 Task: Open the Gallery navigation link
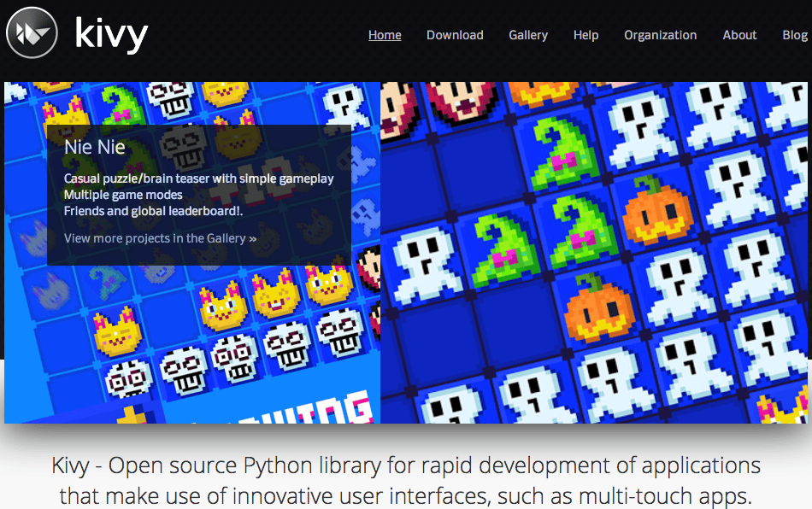pyautogui.click(x=528, y=35)
